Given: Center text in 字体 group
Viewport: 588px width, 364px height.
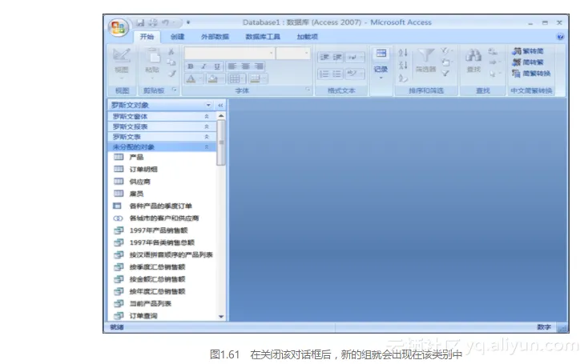Looking at the screenshot, I should [245, 66].
